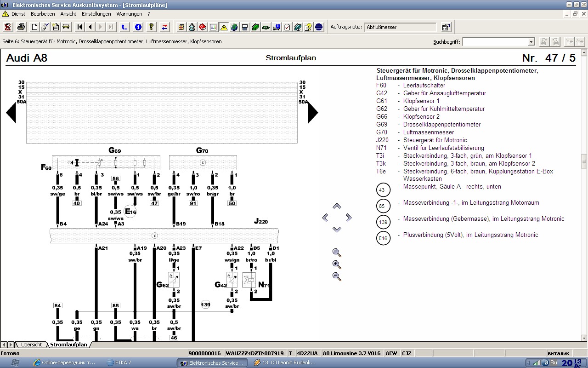588x368 pixels.
Task: Click the Auftragsnotiz text field
Action: [401, 27]
